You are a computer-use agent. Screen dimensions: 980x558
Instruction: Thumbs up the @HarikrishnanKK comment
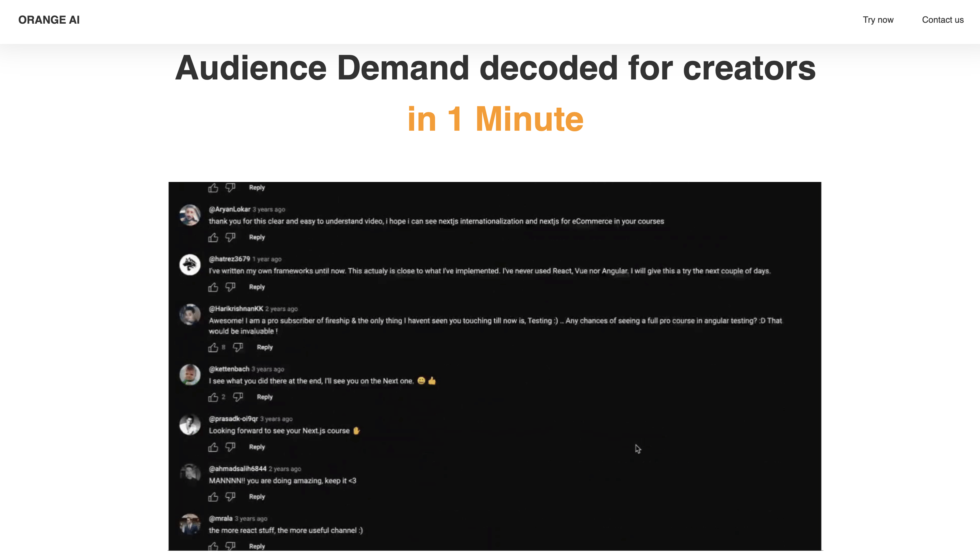click(x=213, y=348)
